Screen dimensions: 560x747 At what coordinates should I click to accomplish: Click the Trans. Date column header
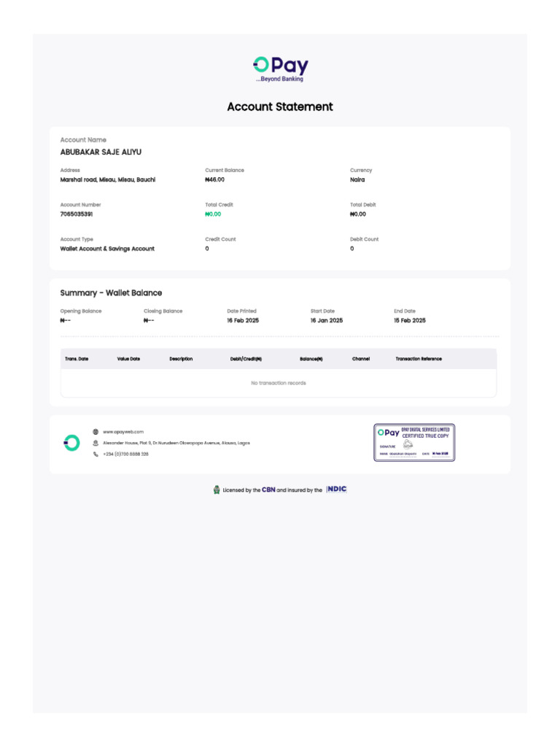point(77,359)
